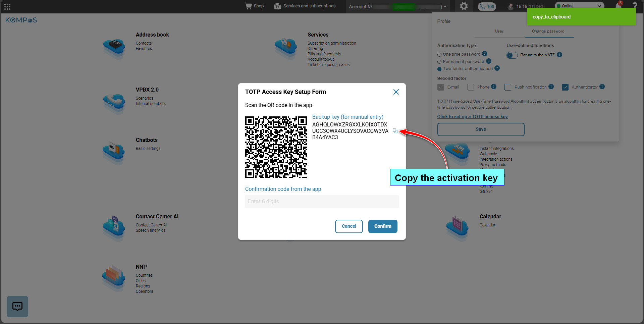Show help for Push notification
Viewport: 644px width, 324px height.
tap(551, 87)
